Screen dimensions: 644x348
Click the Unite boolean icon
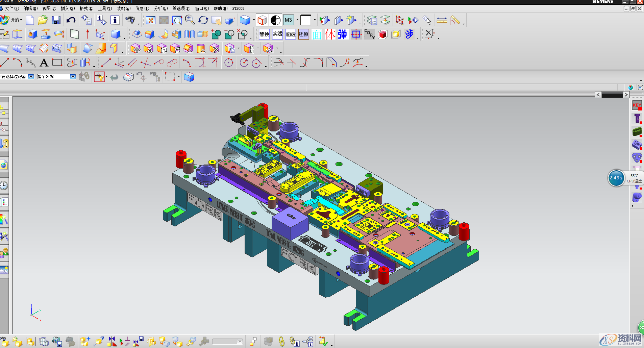(x=216, y=34)
